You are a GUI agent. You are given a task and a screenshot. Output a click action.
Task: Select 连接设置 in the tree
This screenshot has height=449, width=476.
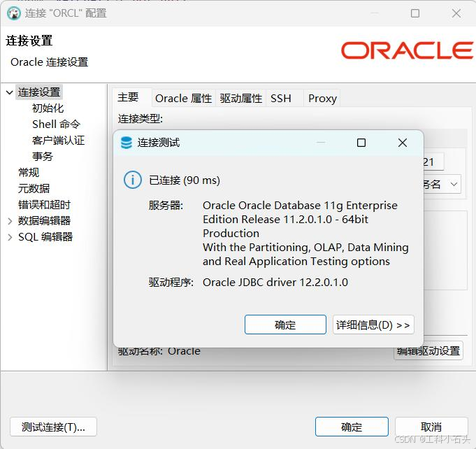coord(39,92)
